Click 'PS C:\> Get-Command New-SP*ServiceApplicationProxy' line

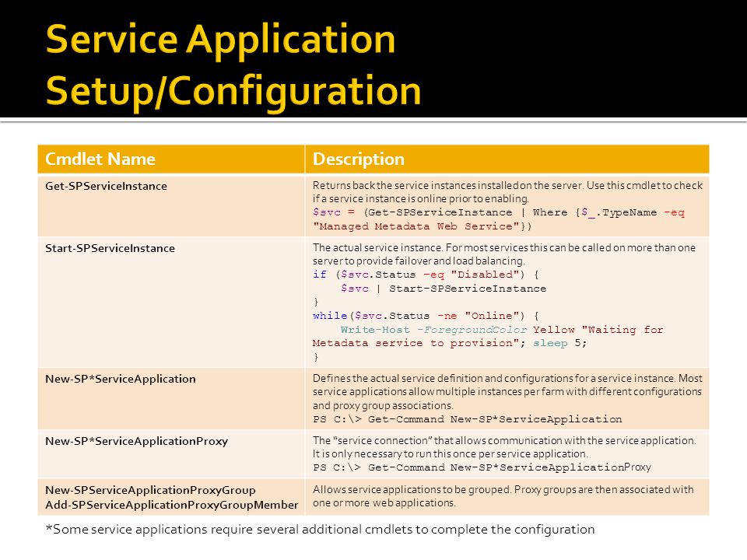[x=482, y=467]
